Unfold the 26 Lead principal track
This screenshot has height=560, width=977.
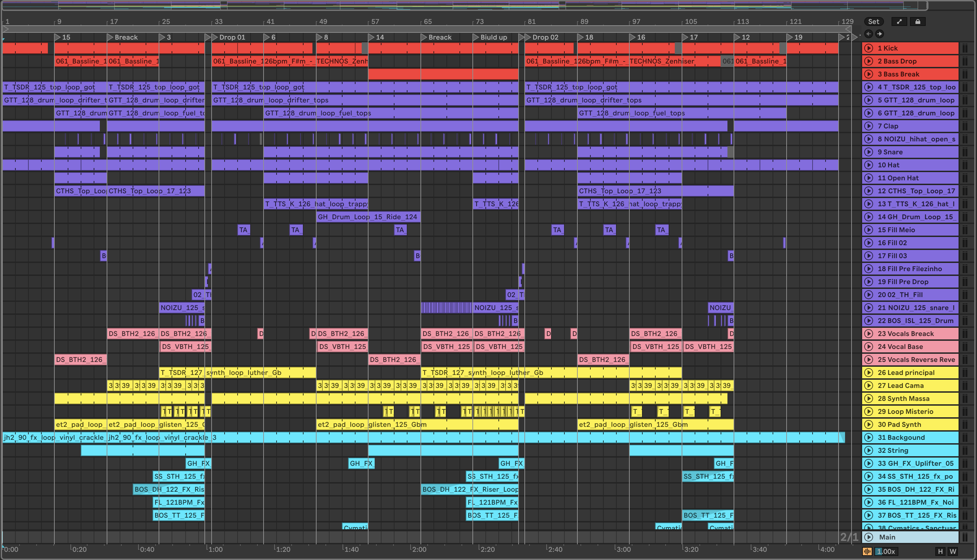tap(868, 373)
